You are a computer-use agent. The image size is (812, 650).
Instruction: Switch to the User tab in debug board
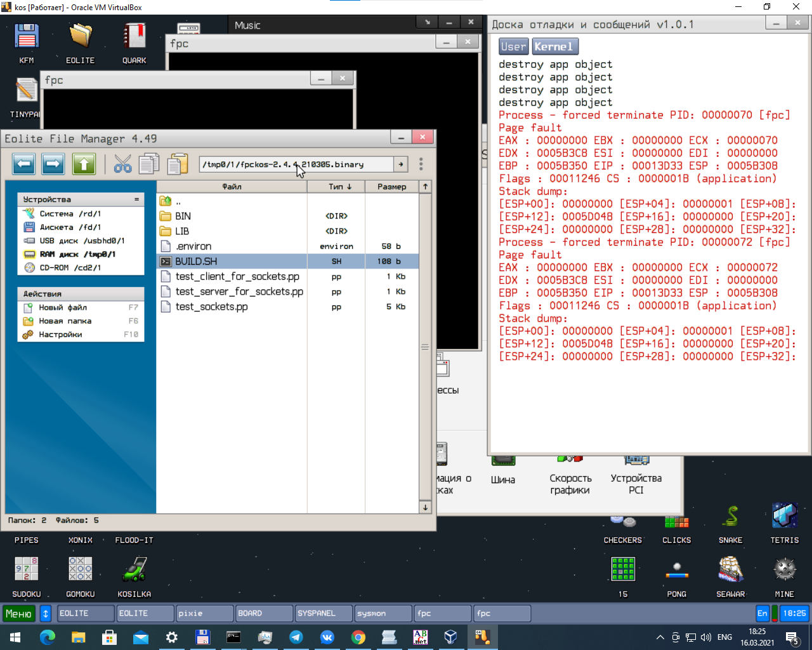(513, 46)
